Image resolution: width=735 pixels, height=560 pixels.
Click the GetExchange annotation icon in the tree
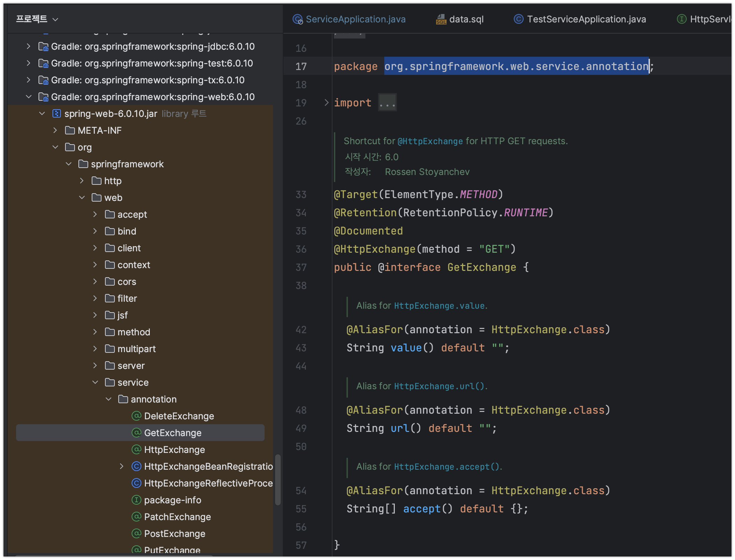[x=136, y=433]
